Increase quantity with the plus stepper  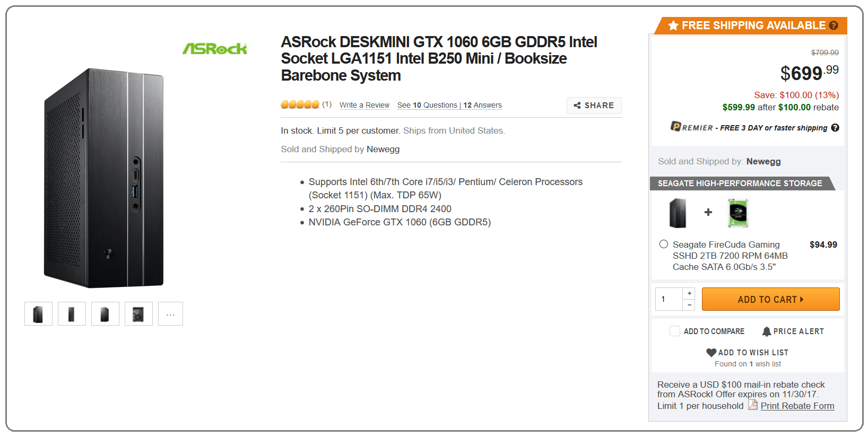tap(689, 293)
